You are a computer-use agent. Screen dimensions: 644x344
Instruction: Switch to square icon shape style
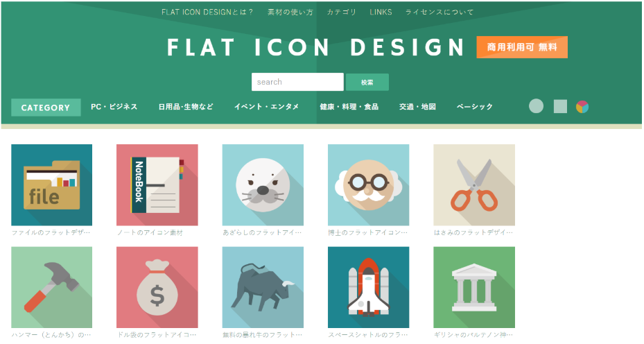pyautogui.click(x=560, y=106)
